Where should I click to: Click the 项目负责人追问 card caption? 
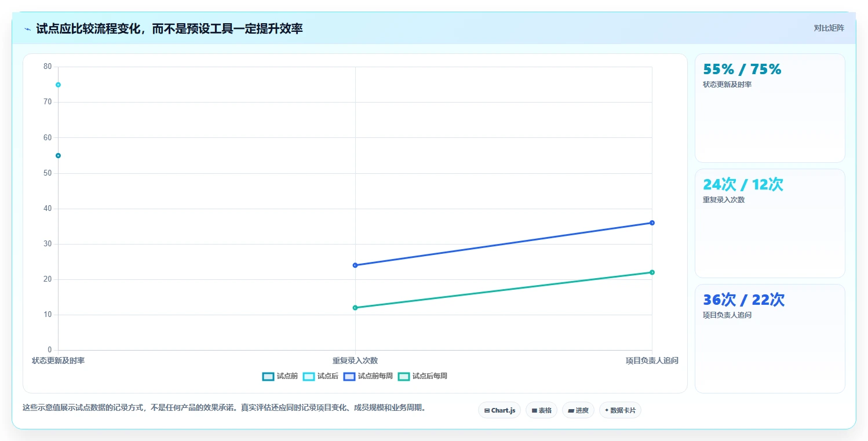click(727, 315)
